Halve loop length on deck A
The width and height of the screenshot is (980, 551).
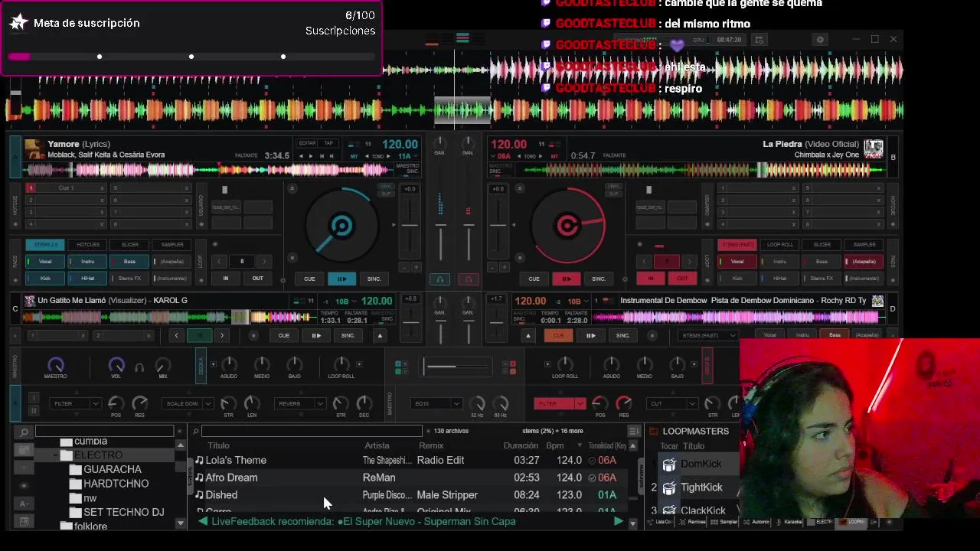[x=220, y=262]
